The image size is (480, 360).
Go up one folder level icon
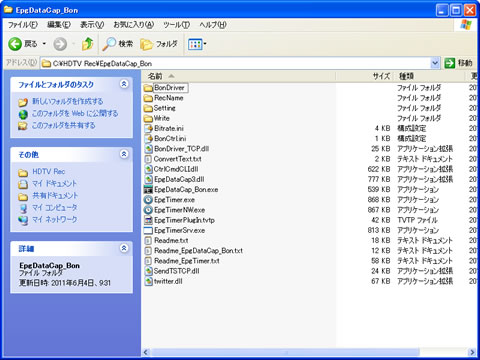[88, 44]
